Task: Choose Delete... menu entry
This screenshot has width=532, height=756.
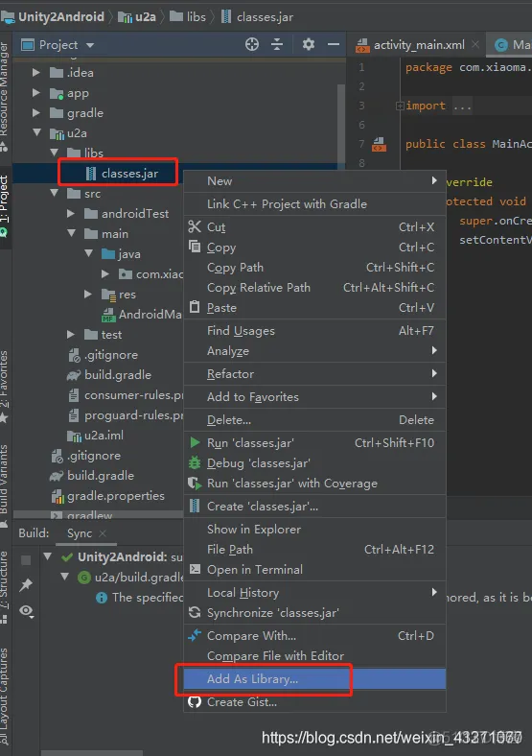Action: coord(314,420)
